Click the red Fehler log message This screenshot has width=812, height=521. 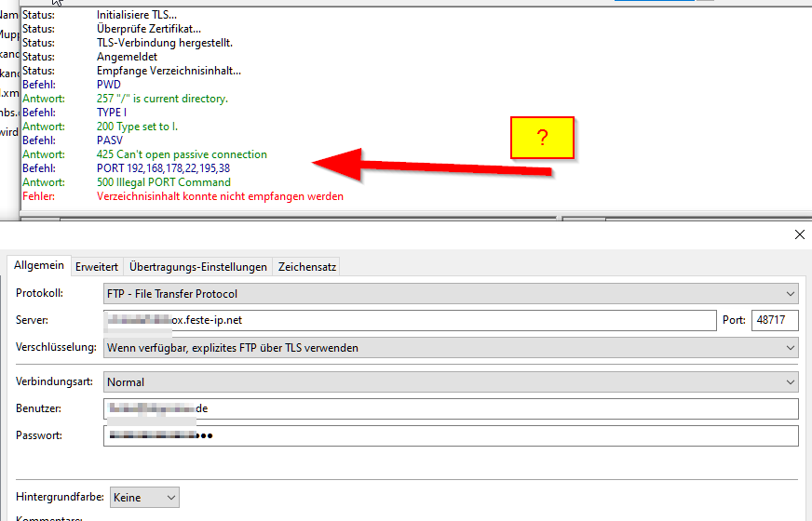coord(220,196)
